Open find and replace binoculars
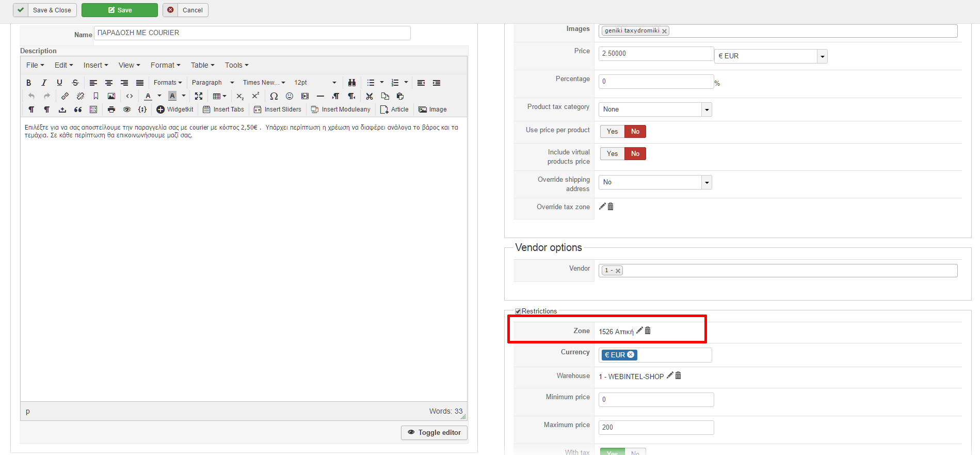The width and height of the screenshot is (980, 455). coord(352,83)
